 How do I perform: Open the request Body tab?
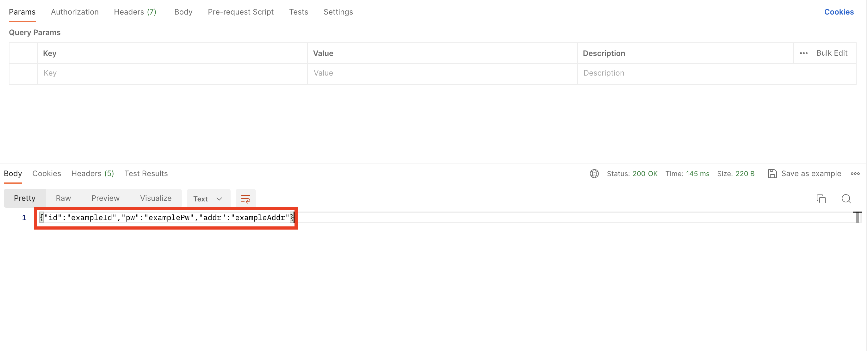pyautogui.click(x=183, y=12)
